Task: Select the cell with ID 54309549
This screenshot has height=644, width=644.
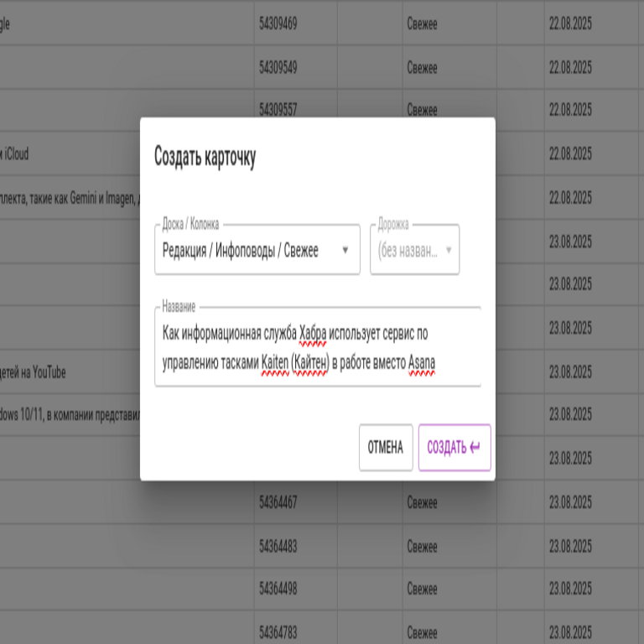Action: pos(278,68)
